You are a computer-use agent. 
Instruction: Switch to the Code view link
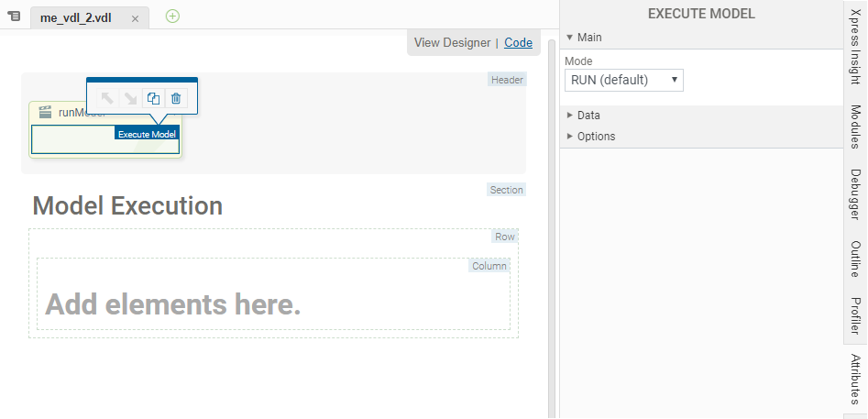click(x=518, y=42)
